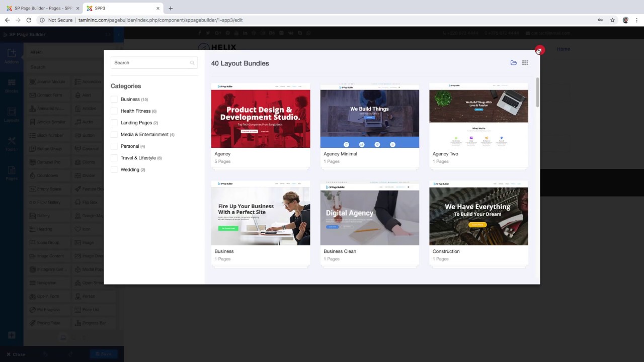Select the Block Number addon
The width and height of the screenshot is (644, 362).
(x=49, y=135)
